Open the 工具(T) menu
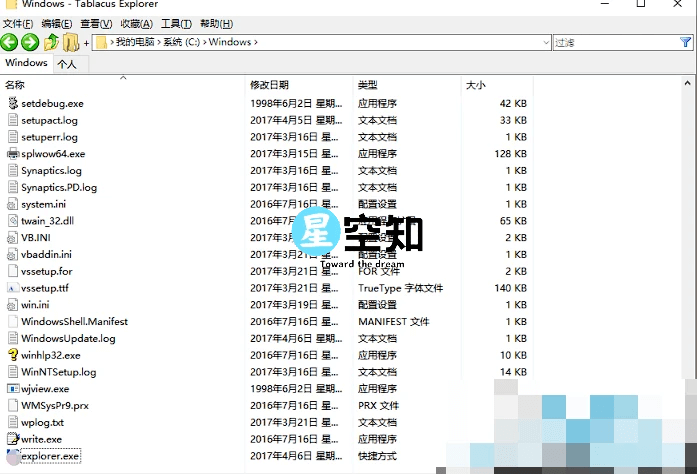This screenshot has width=697, height=474. point(176,24)
